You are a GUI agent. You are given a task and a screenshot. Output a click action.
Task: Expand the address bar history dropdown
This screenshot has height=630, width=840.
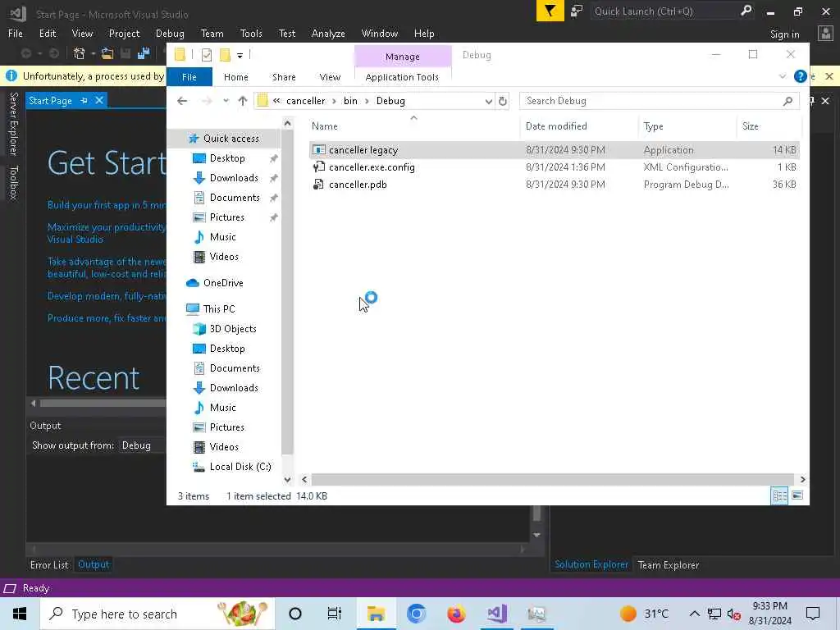(x=488, y=101)
